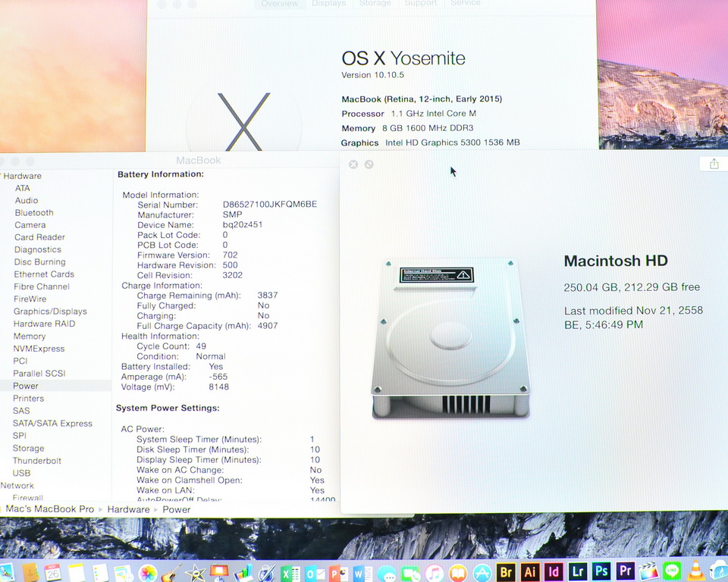Close the Macintosh HD preview window
Viewport: 728px width, 582px height.
click(x=353, y=164)
